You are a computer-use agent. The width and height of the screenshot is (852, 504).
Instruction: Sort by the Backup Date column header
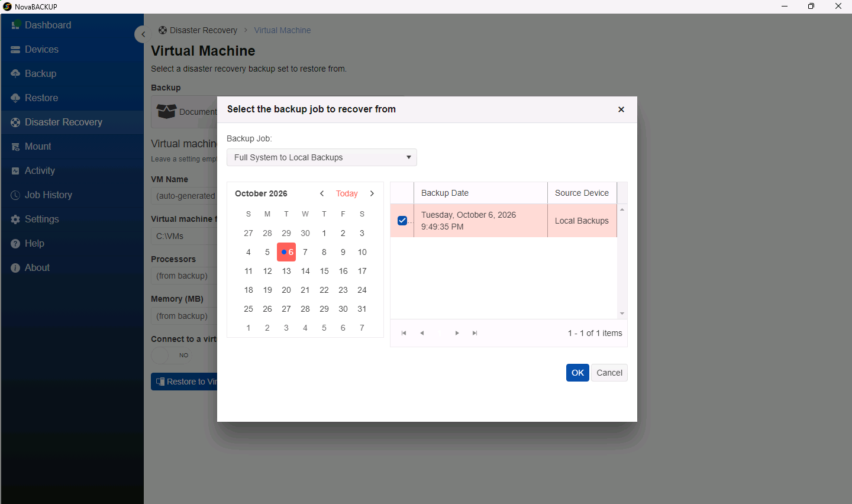coord(480,193)
